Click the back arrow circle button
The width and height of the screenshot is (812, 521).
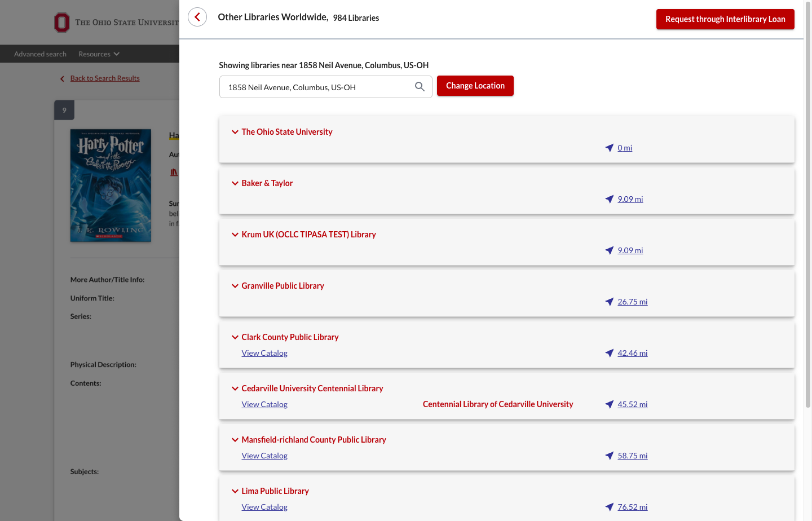coord(197,17)
